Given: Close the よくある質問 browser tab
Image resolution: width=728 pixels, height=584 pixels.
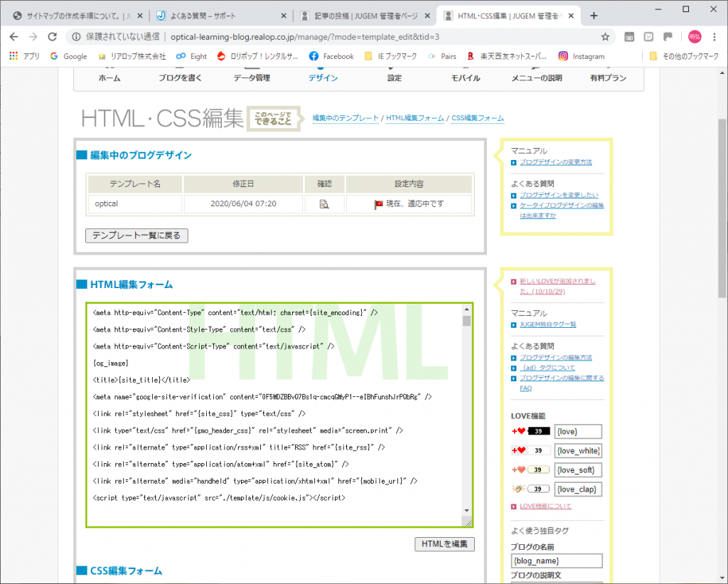Looking at the screenshot, I should [x=284, y=16].
